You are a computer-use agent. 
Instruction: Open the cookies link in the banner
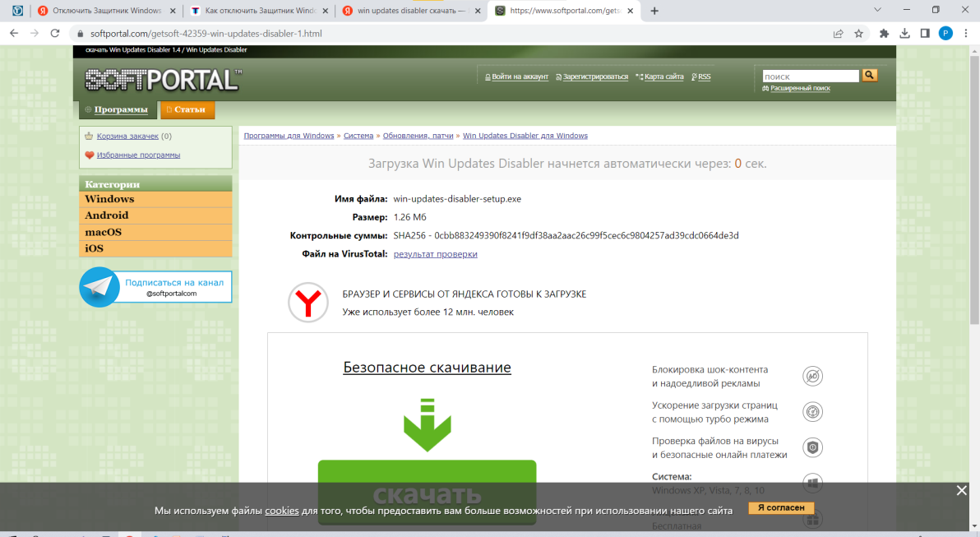(x=282, y=511)
